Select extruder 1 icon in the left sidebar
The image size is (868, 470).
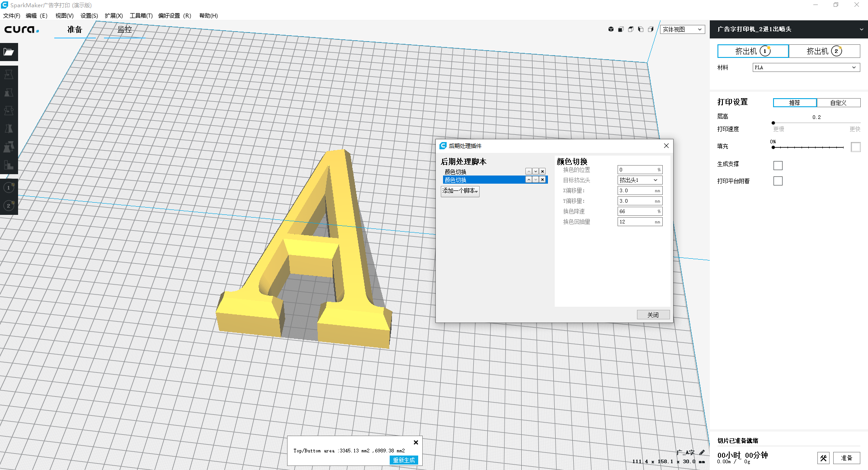[9, 187]
